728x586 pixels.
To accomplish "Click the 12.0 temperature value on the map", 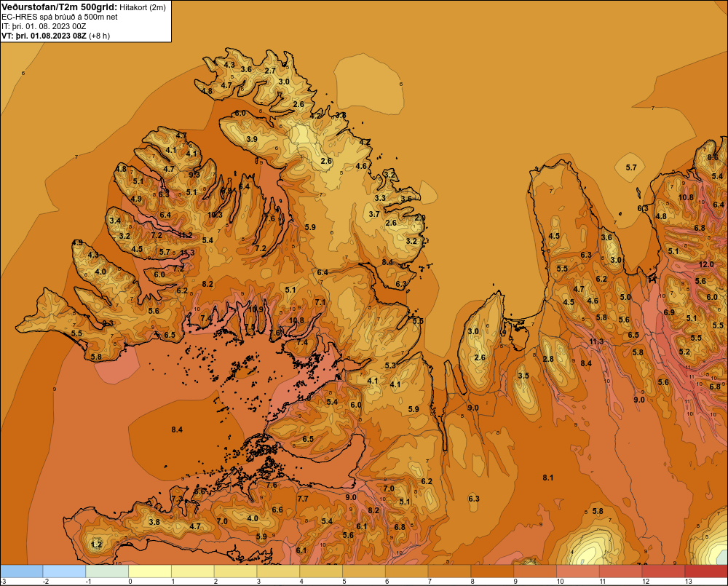I will click(x=706, y=264).
